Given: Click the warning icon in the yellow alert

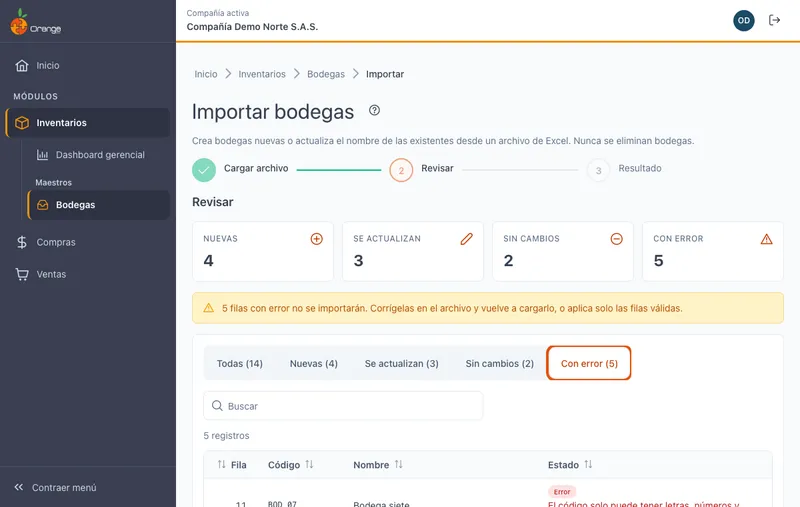Looking at the screenshot, I should click(x=209, y=308).
